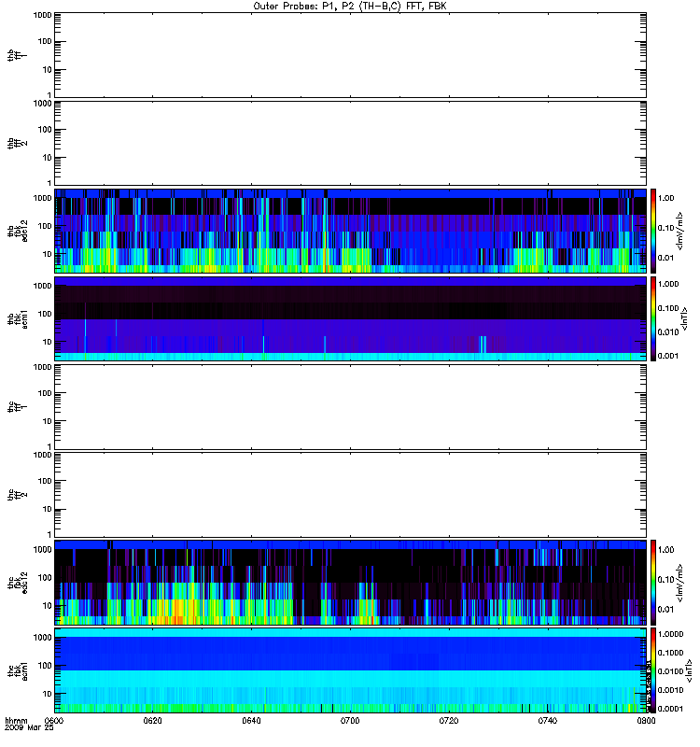
Task: Click the "0.001" color bar tick value
Action: [x=668, y=356]
